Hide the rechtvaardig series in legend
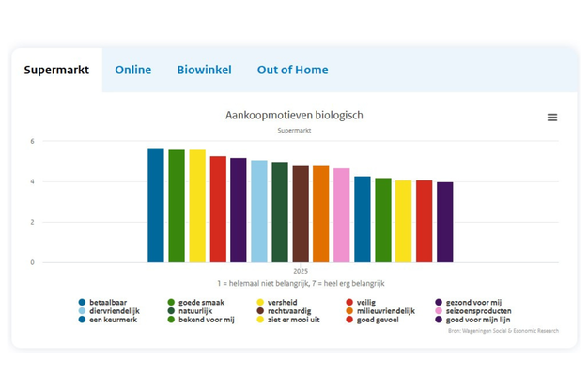Viewport: 588px width, 392px height. point(259,311)
